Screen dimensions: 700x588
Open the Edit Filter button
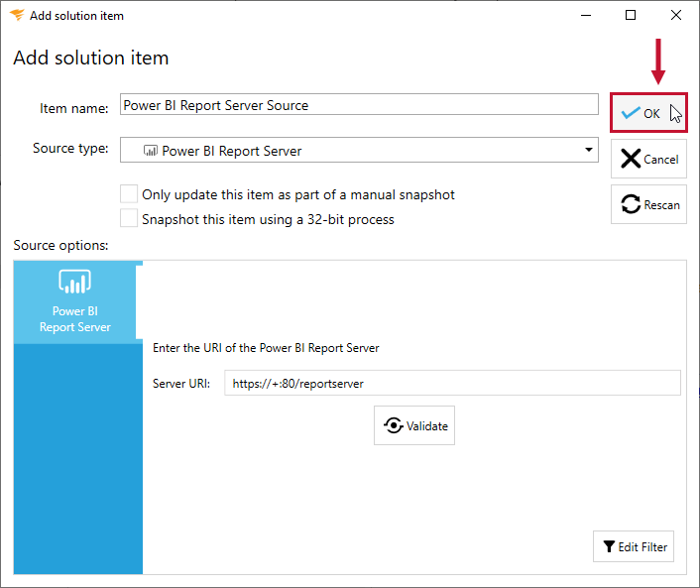(633, 546)
